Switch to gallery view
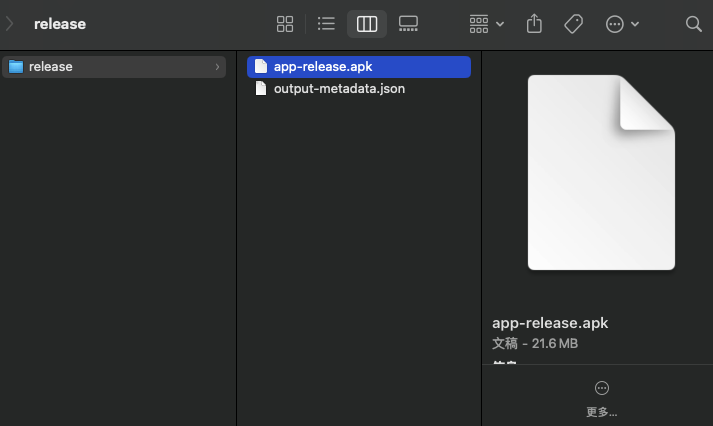 pyautogui.click(x=408, y=24)
